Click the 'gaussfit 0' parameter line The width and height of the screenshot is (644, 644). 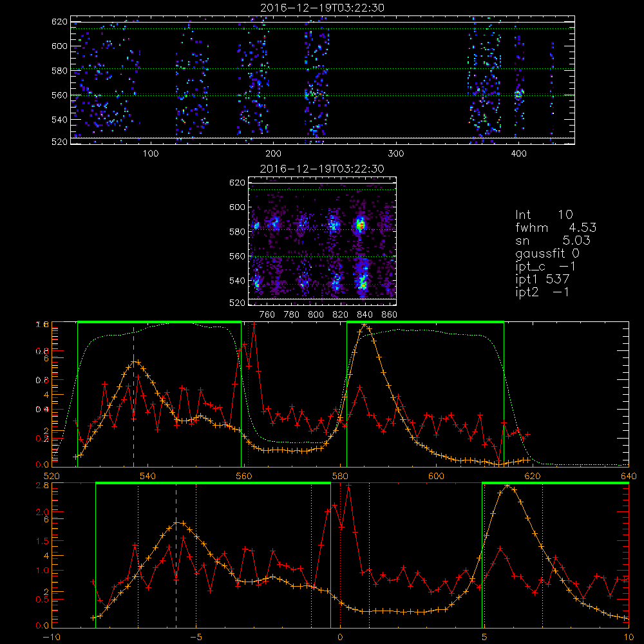point(547,254)
